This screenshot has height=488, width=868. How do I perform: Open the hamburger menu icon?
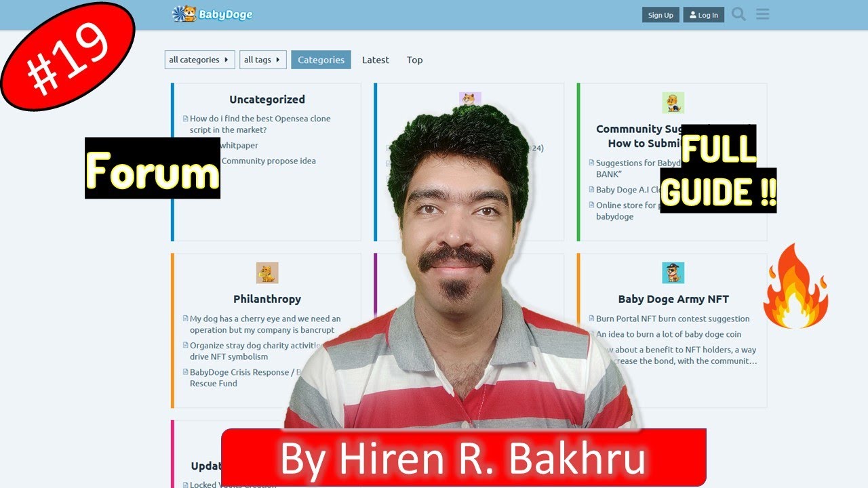coord(762,14)
